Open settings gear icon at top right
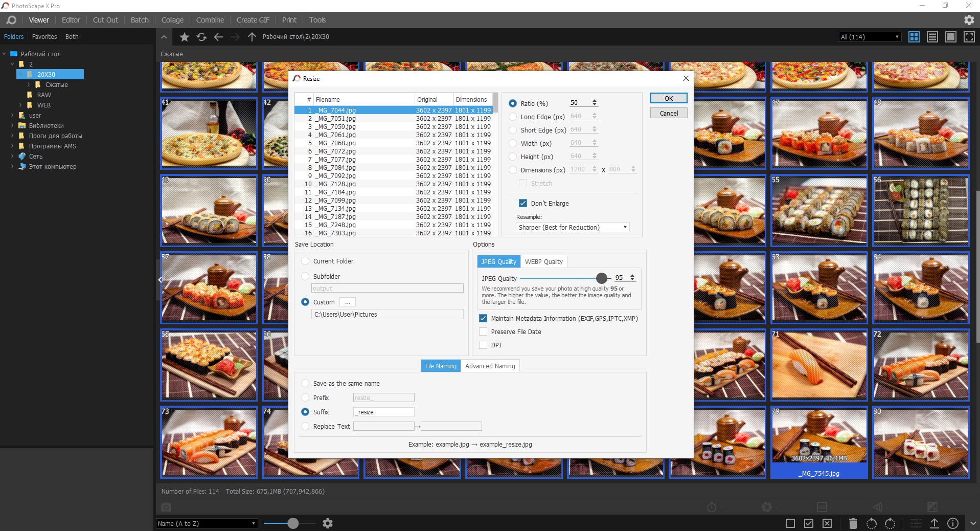 pos(969,20)
